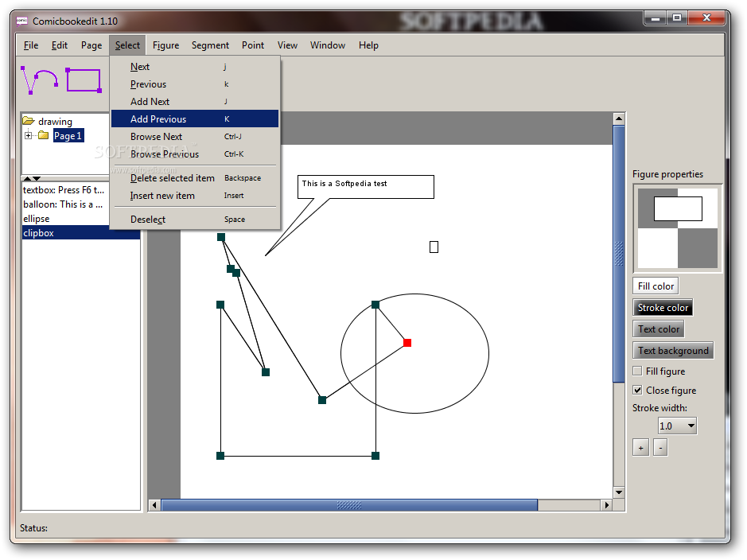Viewport: 747px width, 560px height.
Task: Open the View menu
Action: click(x=287, y=45)
